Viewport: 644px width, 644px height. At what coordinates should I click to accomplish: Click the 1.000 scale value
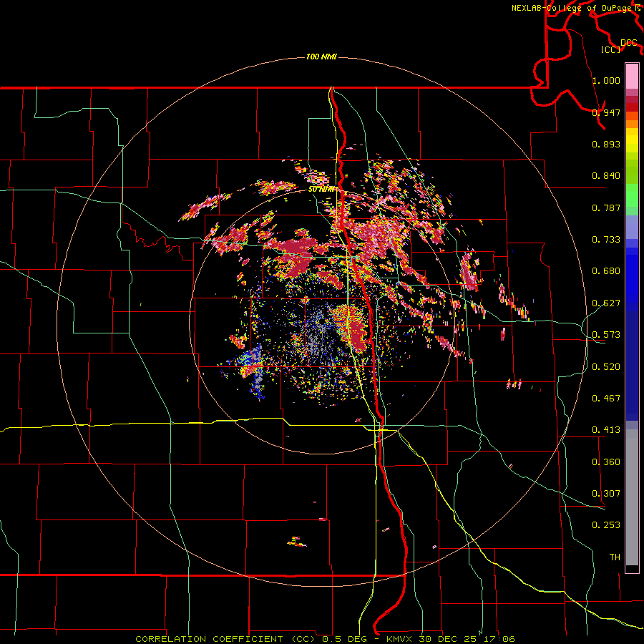point(606,80)
